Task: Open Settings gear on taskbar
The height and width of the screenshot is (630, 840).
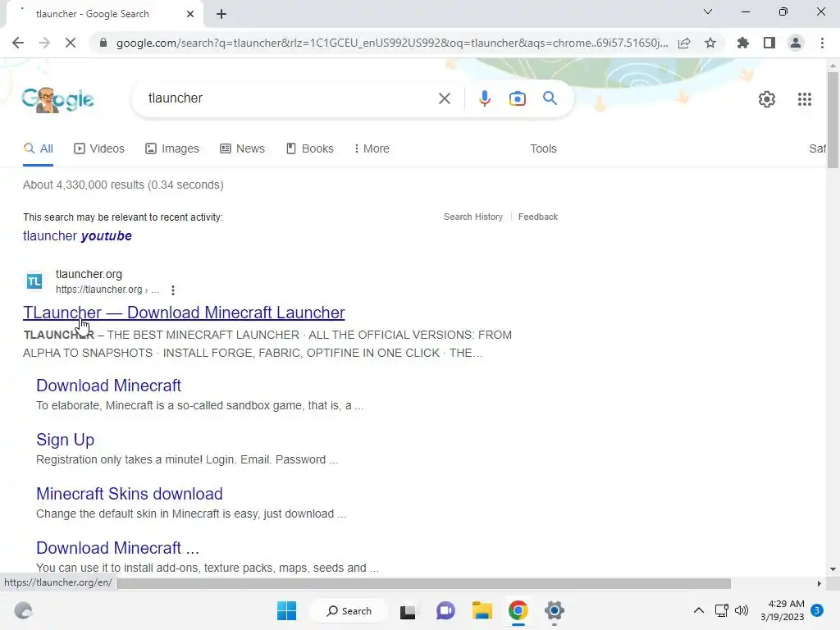Action: 555,610
